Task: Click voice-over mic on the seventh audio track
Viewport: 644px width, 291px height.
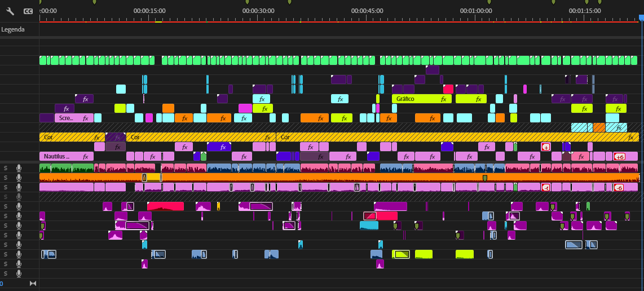Action: point(19,225)
